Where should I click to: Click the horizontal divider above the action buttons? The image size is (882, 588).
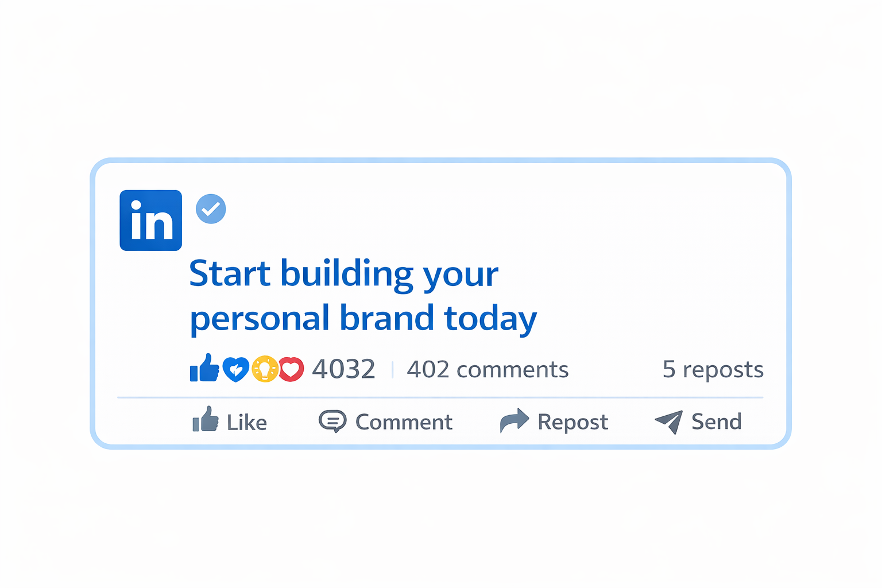point(440,397)
